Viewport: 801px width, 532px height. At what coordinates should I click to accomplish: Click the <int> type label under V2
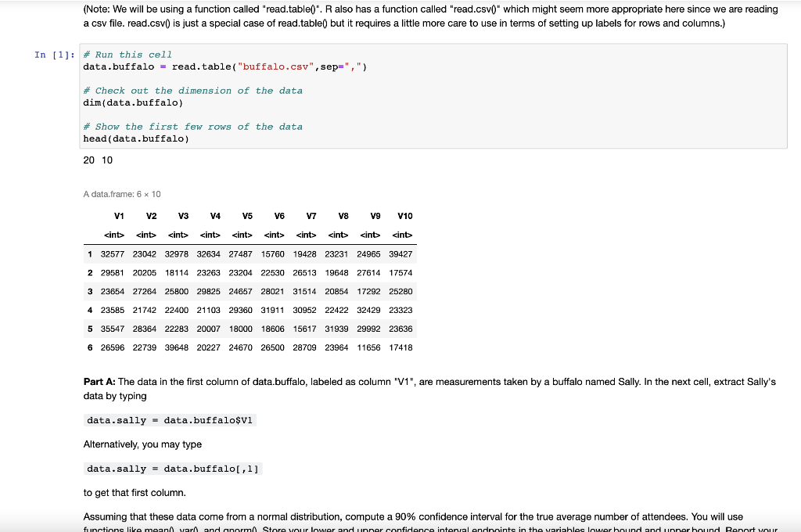coord(145,235)
